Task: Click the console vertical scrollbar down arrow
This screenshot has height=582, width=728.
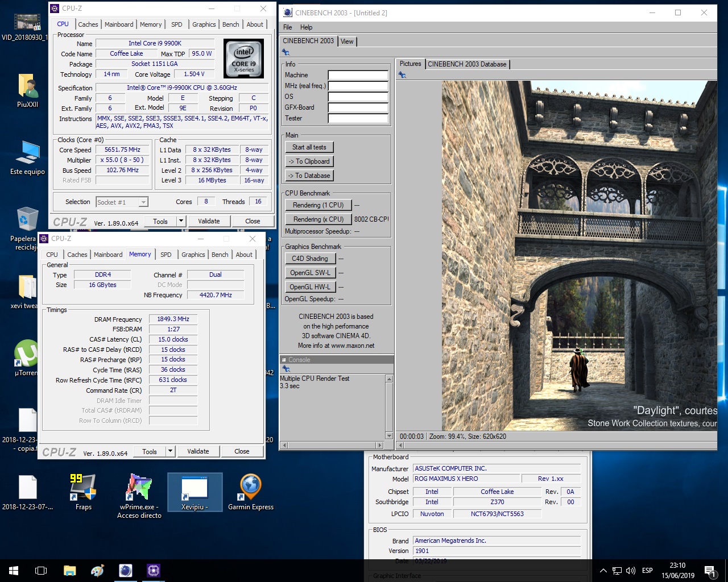Action: [389, 436]
